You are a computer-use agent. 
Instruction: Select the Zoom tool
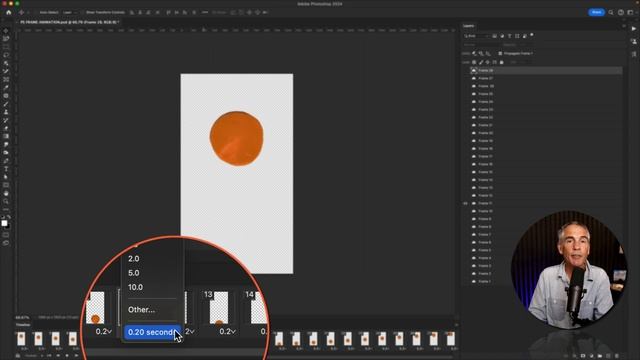click(6, 202)
